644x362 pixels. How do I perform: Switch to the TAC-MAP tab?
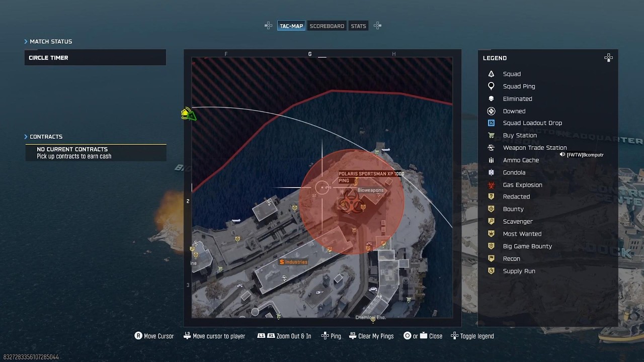click(x=291, y=26)
